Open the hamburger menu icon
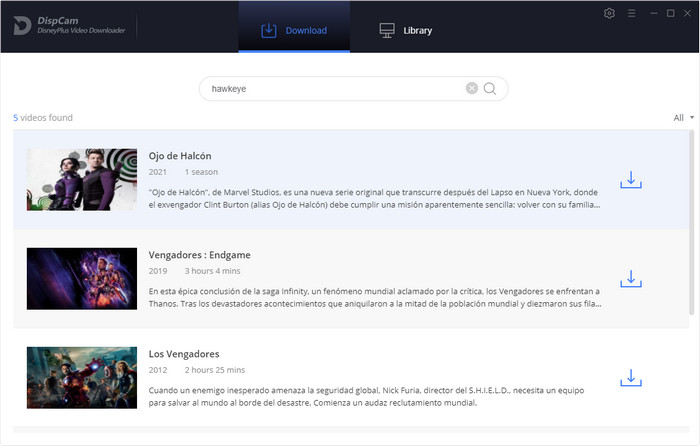The image size is (700, 446). click(631, 13)
